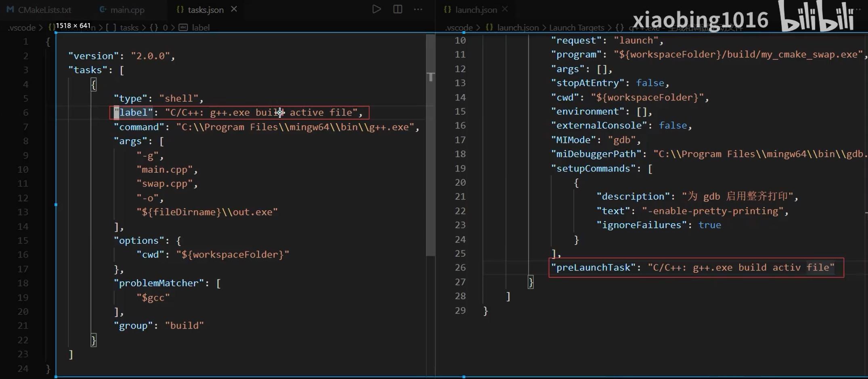868x379 pixels.
Task: Click the "label" key in tasks.json
Action: 133,112
